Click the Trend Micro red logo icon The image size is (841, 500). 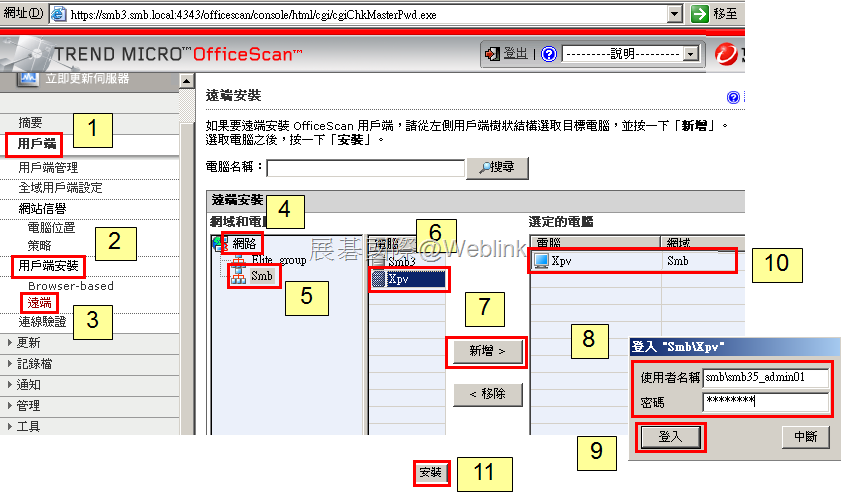pyautogui.click(x=726, y=54)
